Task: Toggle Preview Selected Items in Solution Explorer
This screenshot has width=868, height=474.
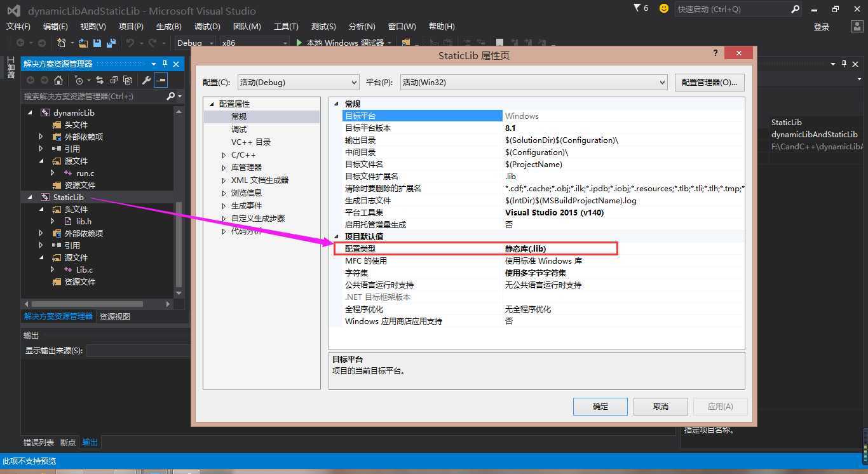Action: 161,80
